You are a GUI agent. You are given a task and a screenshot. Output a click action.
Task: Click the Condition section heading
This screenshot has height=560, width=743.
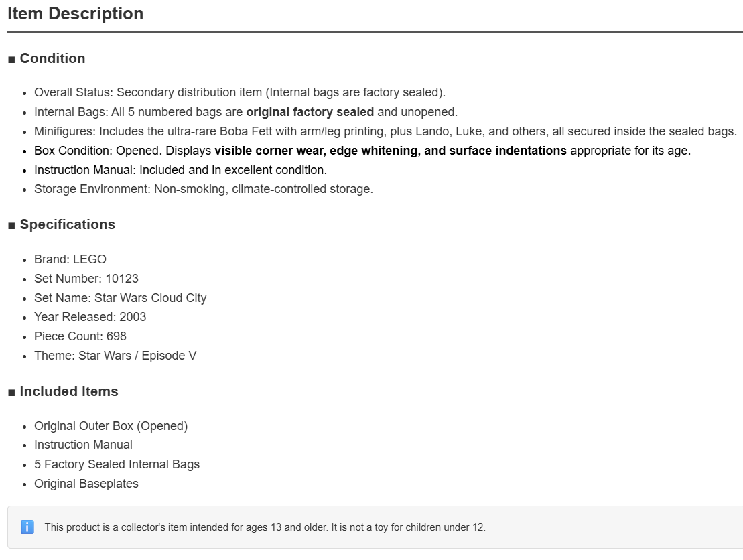point(46,58)
